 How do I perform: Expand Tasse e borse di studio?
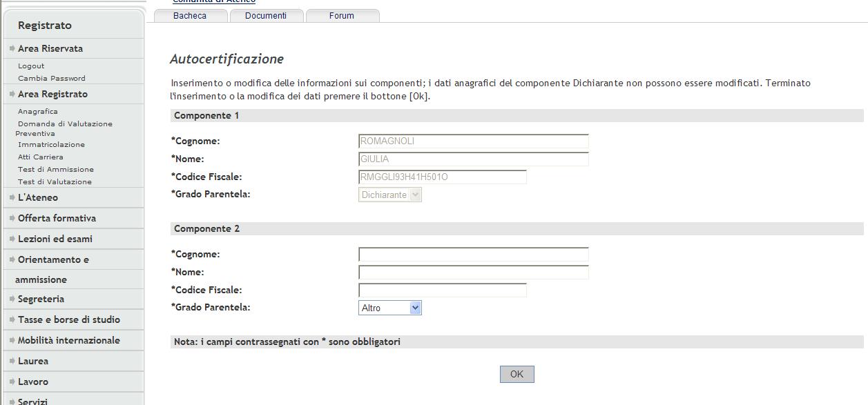click(x=69, y=319)
